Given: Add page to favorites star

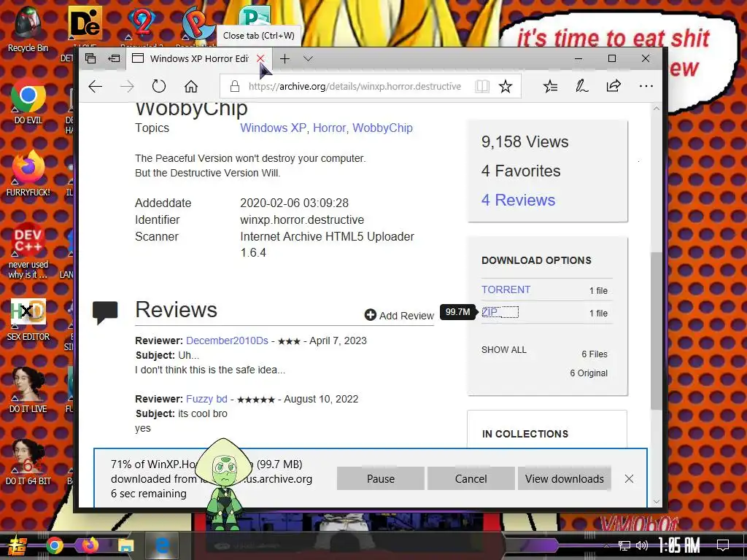Looking at the screenshot, I should (x=506, y=86).
